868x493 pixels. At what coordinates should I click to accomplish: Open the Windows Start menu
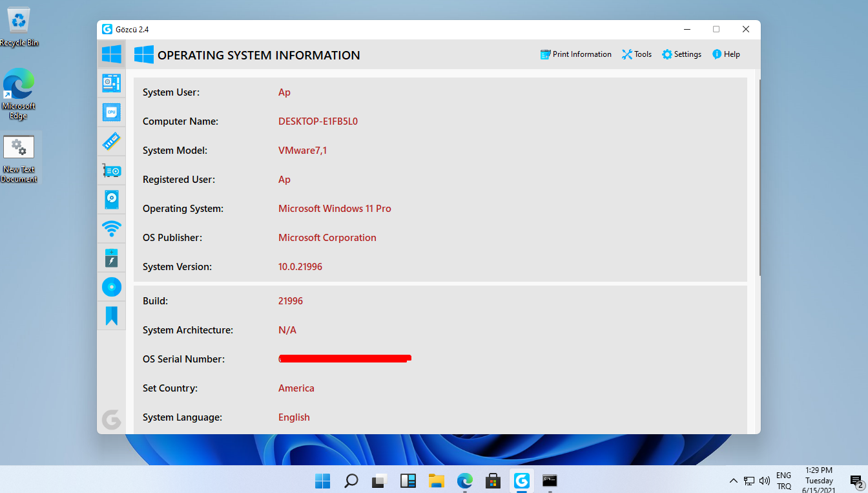coord(323,481)
